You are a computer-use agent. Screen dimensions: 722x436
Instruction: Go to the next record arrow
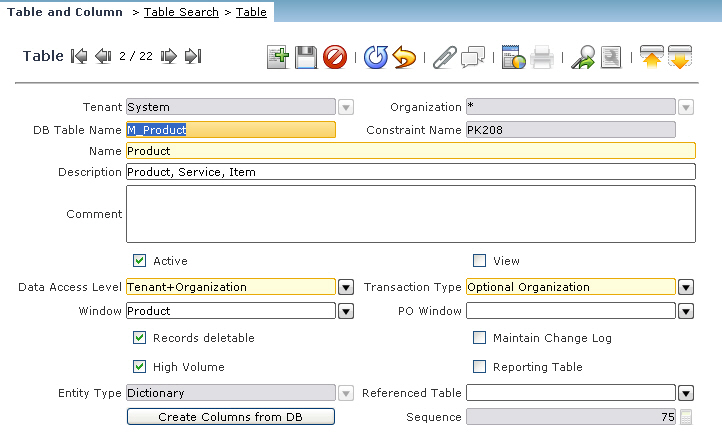169,57
